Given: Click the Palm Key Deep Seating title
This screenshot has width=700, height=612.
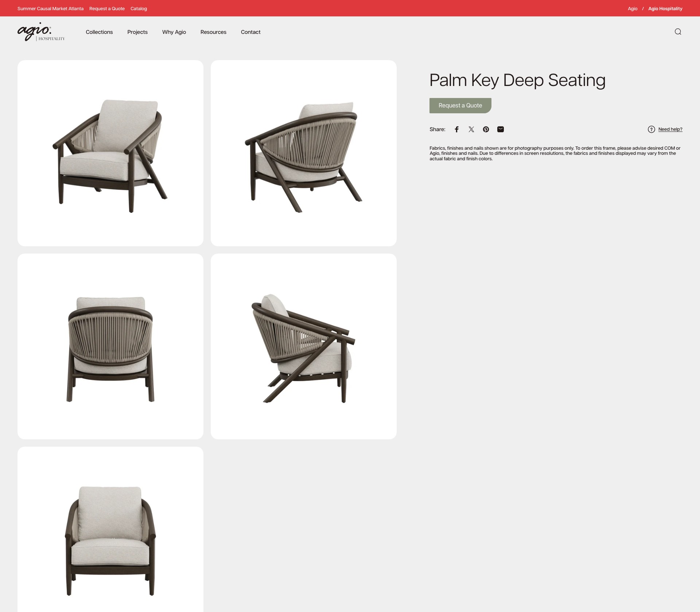Looking at the screenshot, I should pyautogui.click(x=517, y=80).
